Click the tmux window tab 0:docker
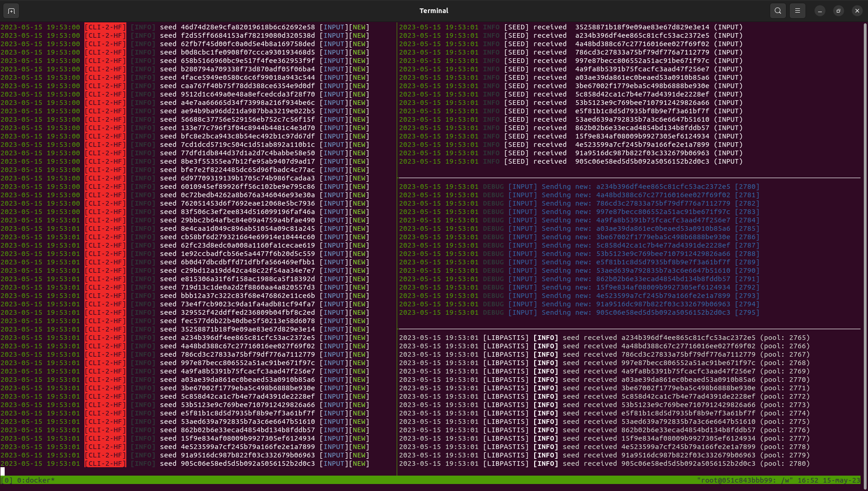Image resolution: width=868 pixels, height=491 pixels. coord(35,480)
